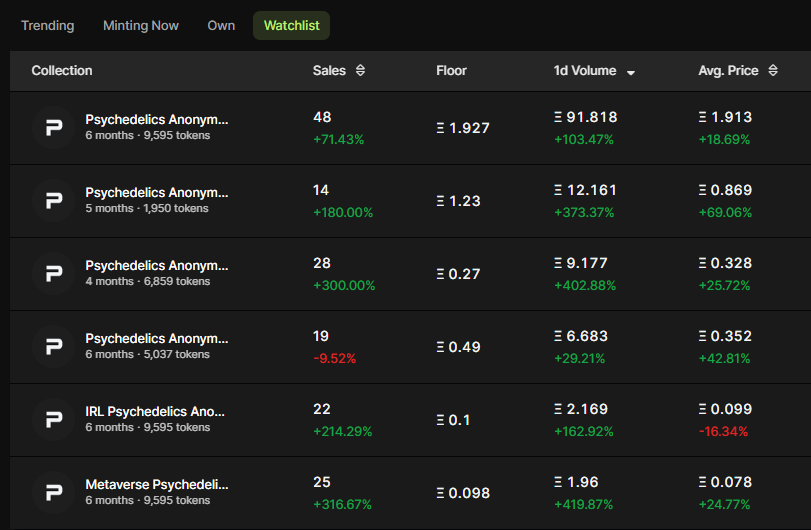Open Metaverse Psychedeli... collection logo
The width and height of the screenshot is (811, 530).
53,492
